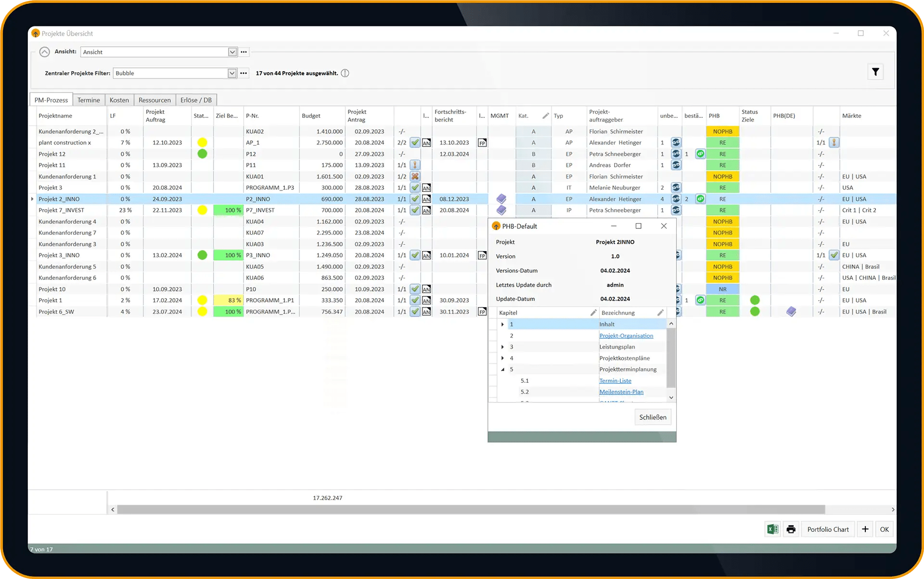Click the red X icon for Kundenanforderung 1

pos(415,176)
